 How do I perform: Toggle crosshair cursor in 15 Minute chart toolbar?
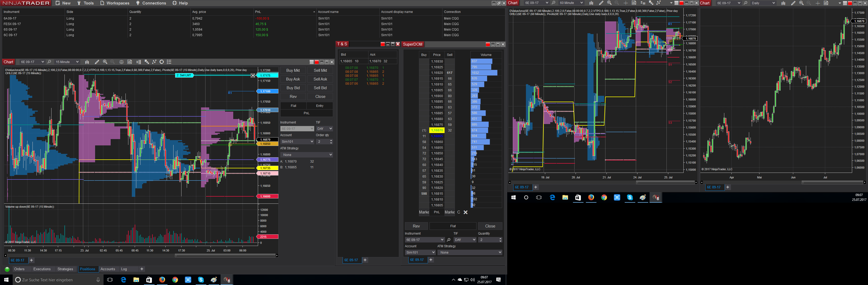coord(121,62)
